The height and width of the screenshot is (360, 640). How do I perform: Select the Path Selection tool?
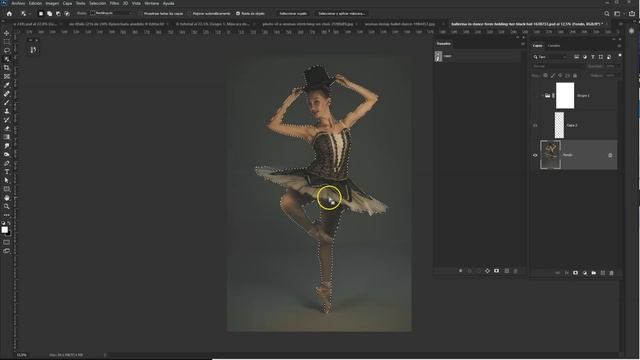point(7,180)
